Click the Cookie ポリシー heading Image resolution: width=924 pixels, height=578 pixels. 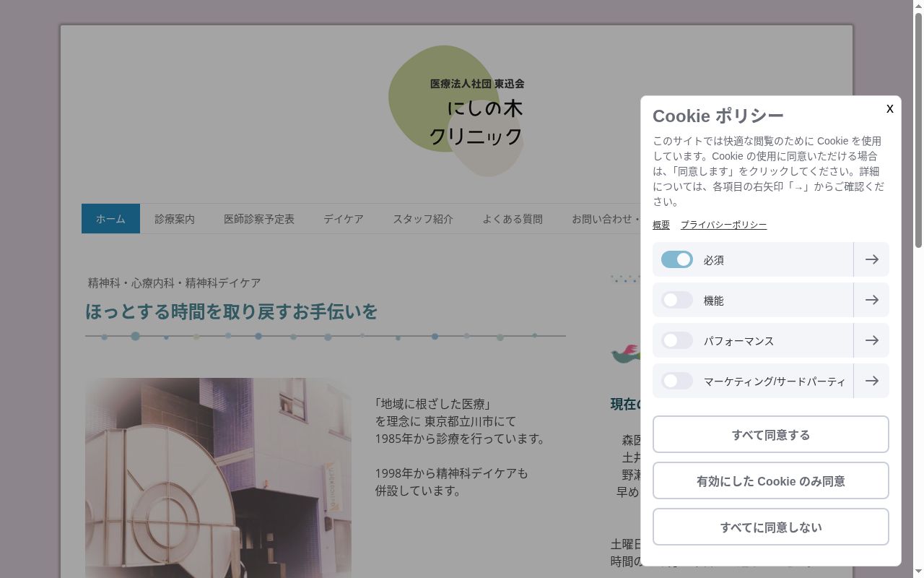(x=718, y=116)
